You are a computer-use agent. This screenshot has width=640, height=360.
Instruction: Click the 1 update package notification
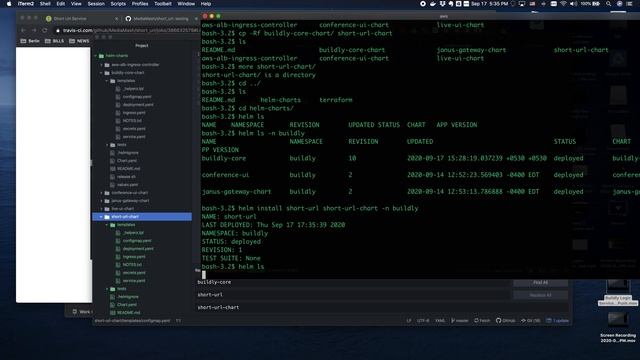click(x=558, y=321)
